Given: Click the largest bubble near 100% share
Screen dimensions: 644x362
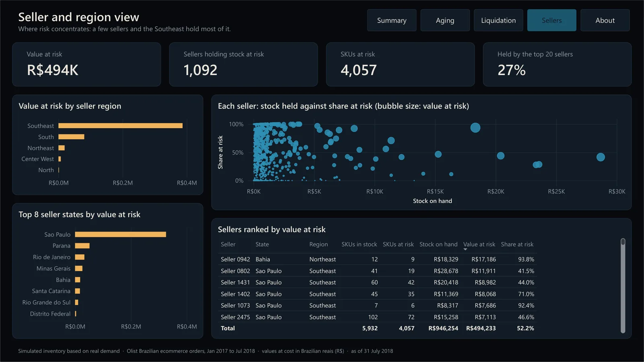Looking at the screenshot, I should [x=475, y=128].
